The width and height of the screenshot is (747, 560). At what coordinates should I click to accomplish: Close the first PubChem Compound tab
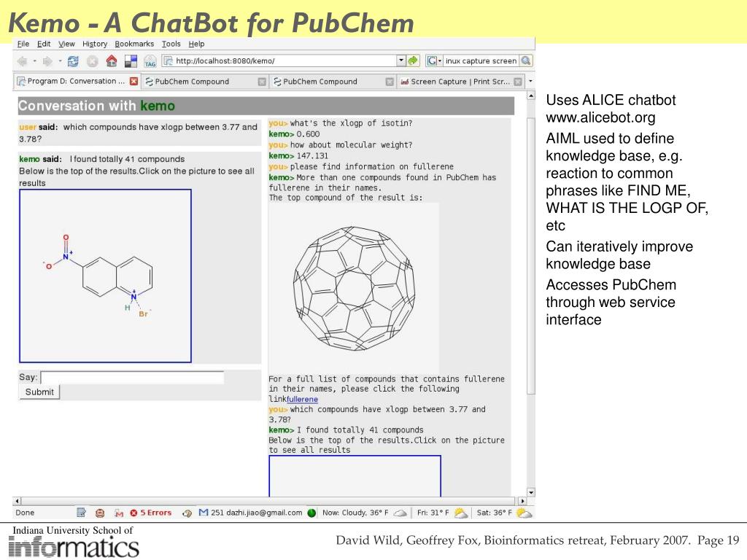tap(262, 82)
